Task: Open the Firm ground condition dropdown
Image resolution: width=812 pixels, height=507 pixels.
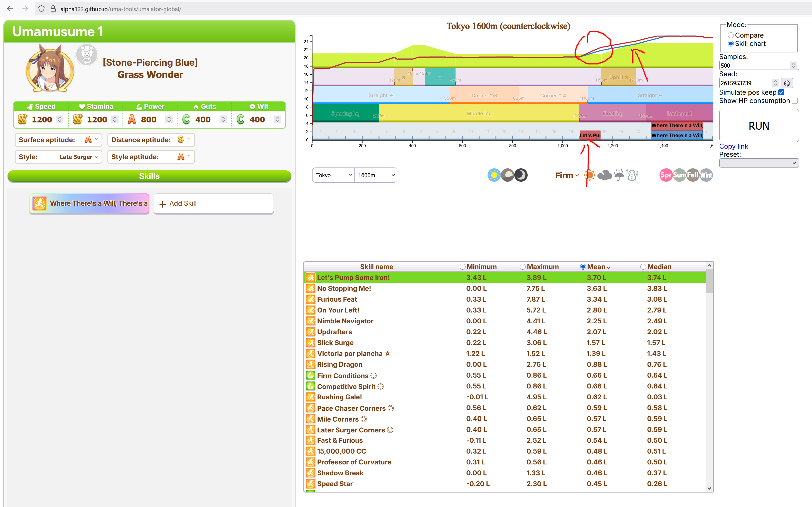Action: (567, 175)
